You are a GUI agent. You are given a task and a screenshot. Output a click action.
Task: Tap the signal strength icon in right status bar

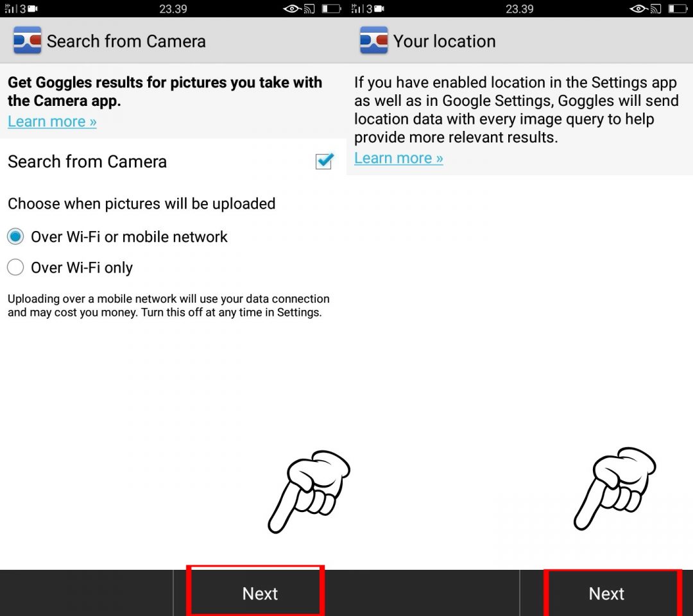[x=357, y=8]
